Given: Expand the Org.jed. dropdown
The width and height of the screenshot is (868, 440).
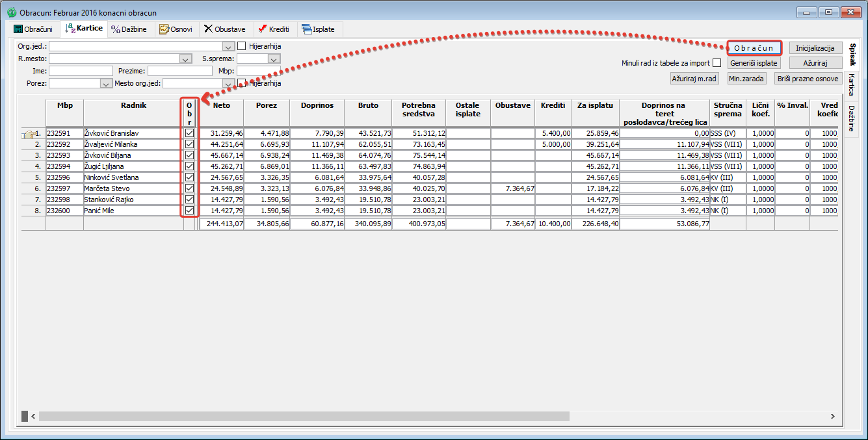Looking at the screenshot, I should (228, 47).
